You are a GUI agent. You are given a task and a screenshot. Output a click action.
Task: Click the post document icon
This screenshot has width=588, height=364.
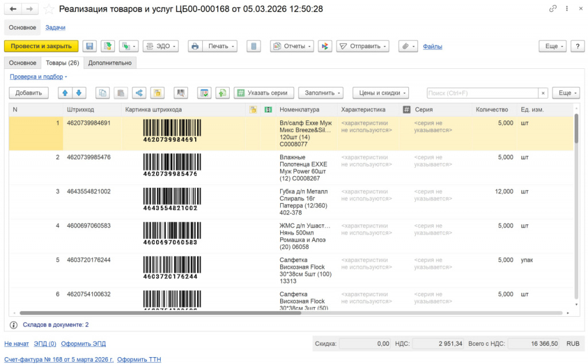tap(108, 47)
